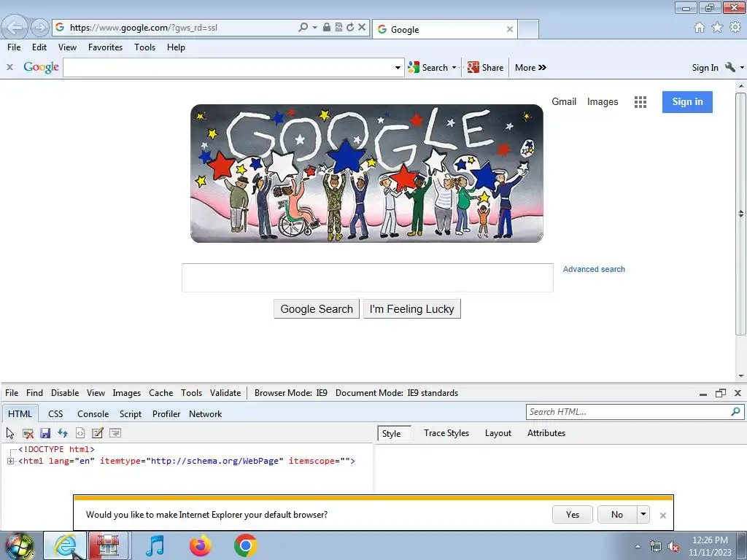The height and width of the screenshot is (560, 747).
Task: Open Google toolbar wrench options
Action: coord(729,67)
